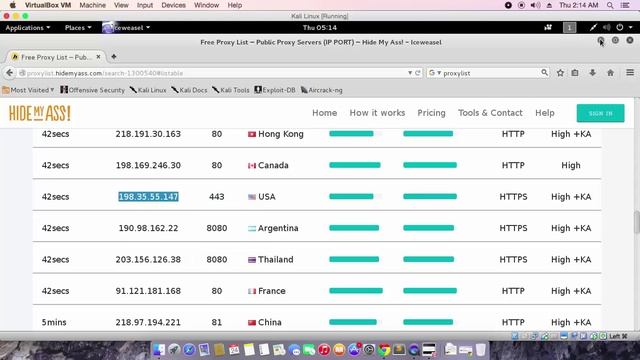Open the Exploit-DB bookmark
Image resolution: width=640 pixels, height=360 pixels.
click(x=275, y=90)
